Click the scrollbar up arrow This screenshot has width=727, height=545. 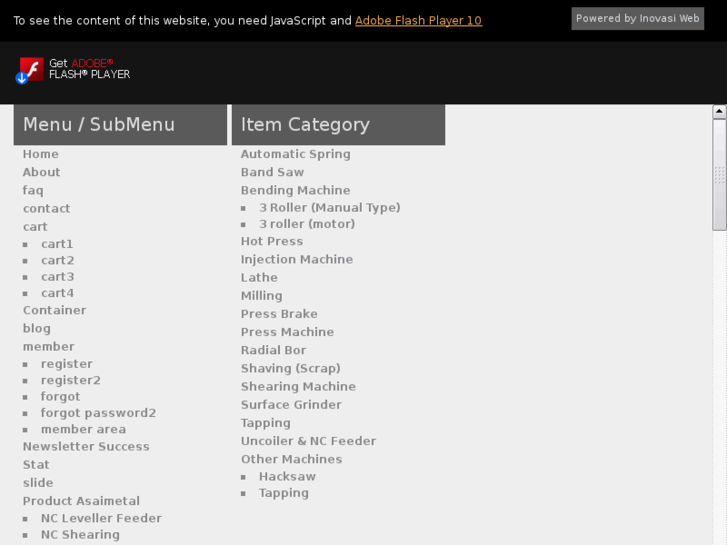[x=719, y=112]
